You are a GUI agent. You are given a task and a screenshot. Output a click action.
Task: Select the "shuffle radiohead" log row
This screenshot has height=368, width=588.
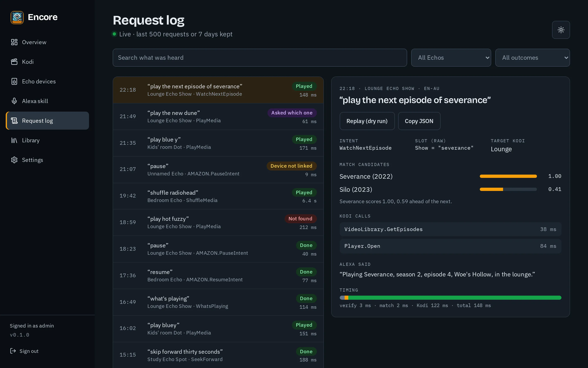(x=218, y=196)
